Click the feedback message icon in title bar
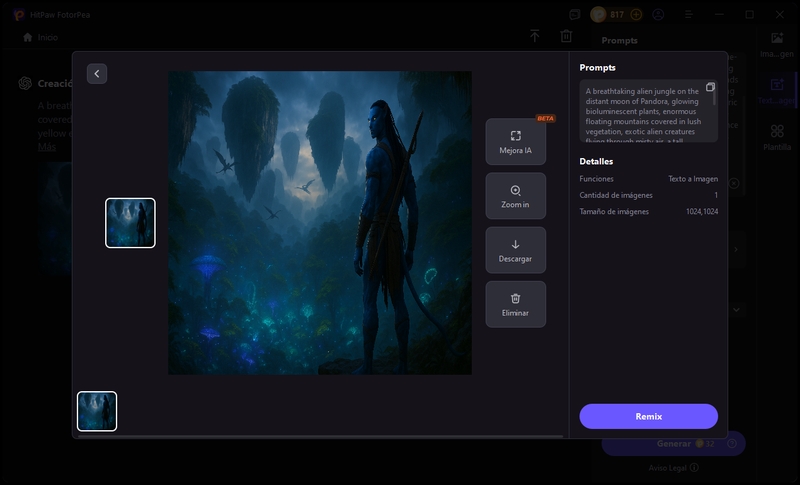The width and height of the screenshot is (800, 485). click(x=575, y=15)
